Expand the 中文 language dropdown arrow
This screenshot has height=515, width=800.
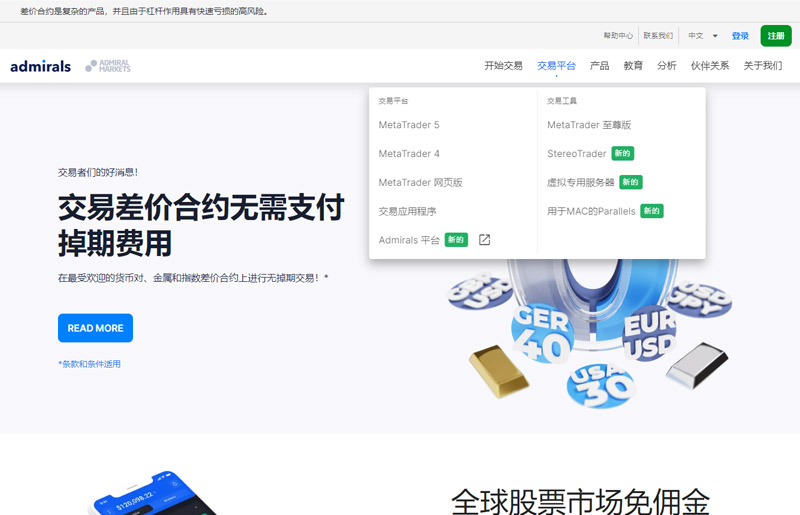pyautogui.click(x=715, y=36)
